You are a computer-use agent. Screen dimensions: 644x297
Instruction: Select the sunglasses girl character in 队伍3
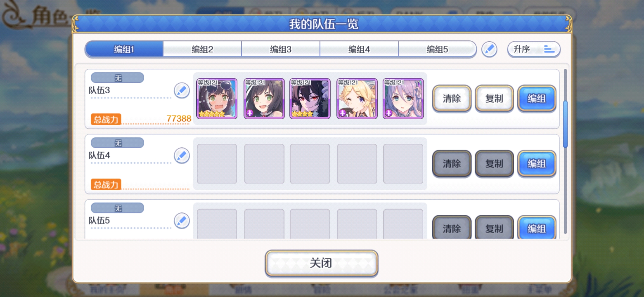click(x=217, y=99)
